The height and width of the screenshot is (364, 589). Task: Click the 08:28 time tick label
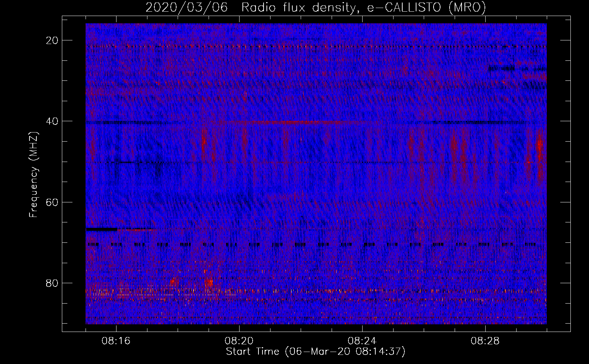click(x=485, y=341)
